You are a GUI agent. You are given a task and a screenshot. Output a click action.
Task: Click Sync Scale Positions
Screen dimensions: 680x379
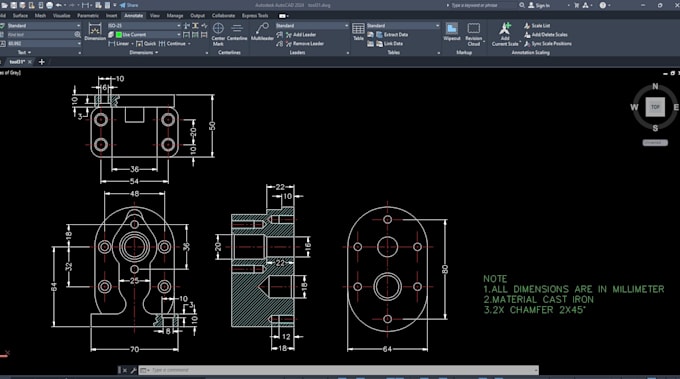[548, 44]
